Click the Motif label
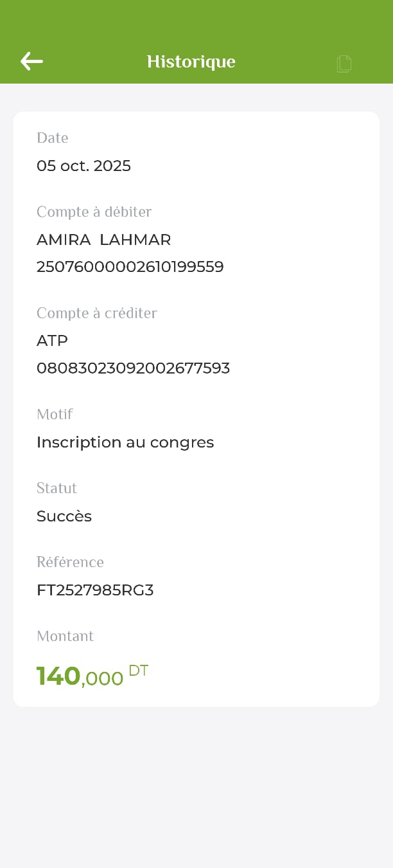Viewport: 393px width, 868px height. coord(55,414)
